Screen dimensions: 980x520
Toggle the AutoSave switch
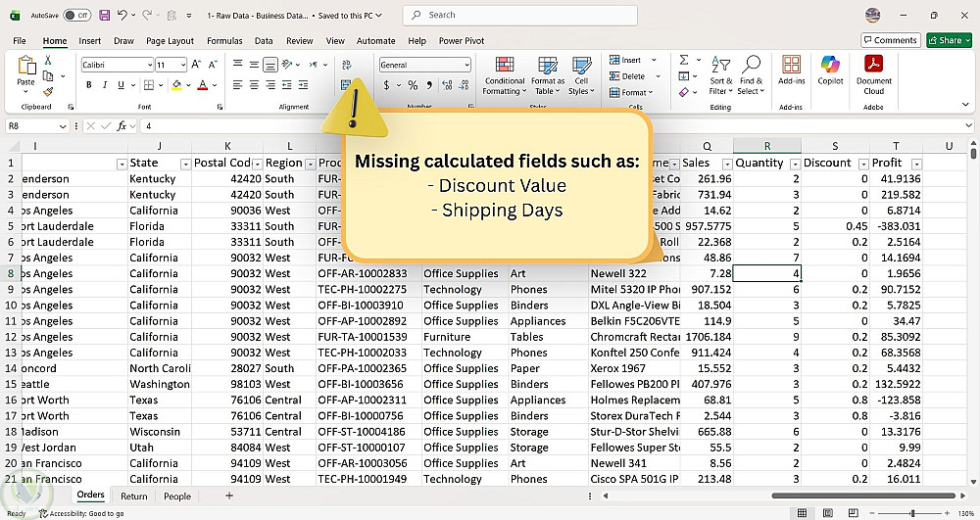(76, 16)
